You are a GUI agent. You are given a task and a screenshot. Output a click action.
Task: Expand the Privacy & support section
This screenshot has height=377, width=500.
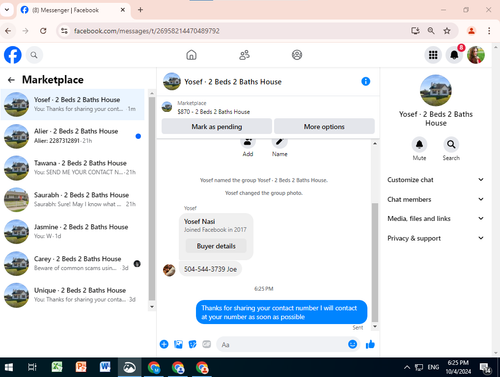(x=435, y=238)
